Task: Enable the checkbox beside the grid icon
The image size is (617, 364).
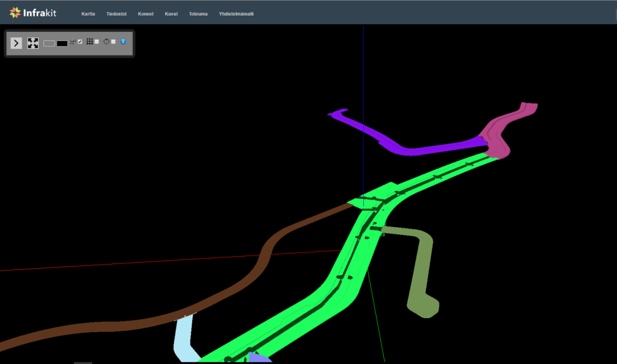Action: pos(96,42)
